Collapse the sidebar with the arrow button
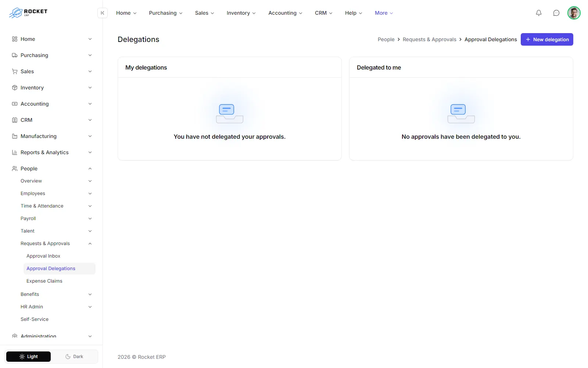Screen dimensions: 588x368 103,13
